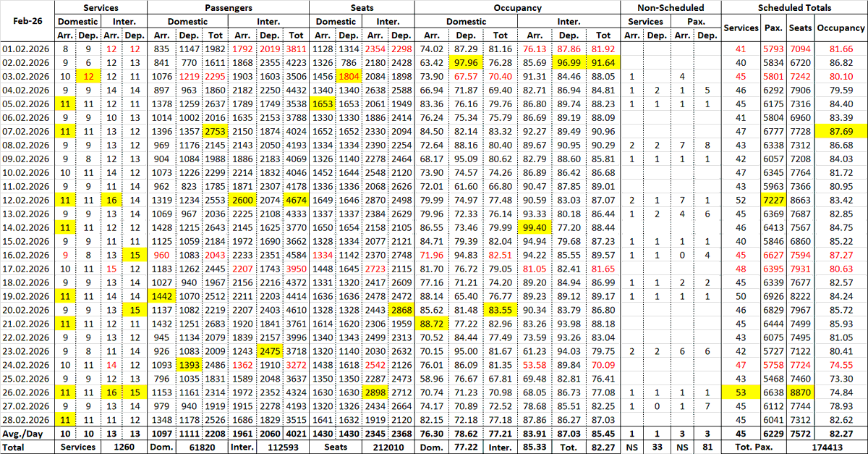Screen dimensions: 868x454
Task: Select the date cell 12.02.2026
Action: click(27, 200)
